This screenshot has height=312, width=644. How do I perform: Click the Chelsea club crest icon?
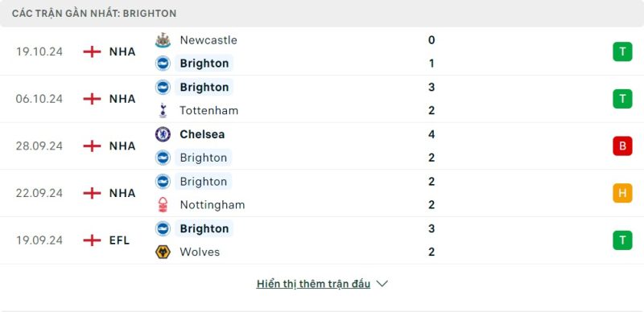pos(163,134)
